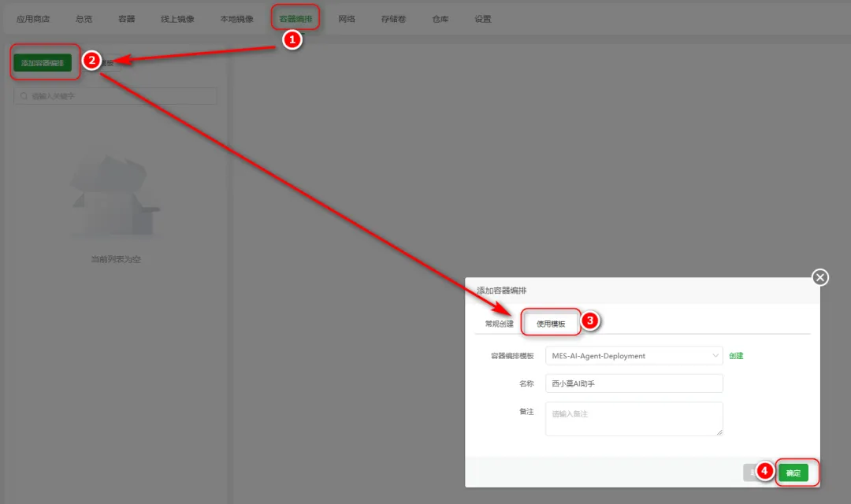Click the 添加容器编排 dialog title
The height and width of the screenshot is (504, 851).
coord(501,291)
